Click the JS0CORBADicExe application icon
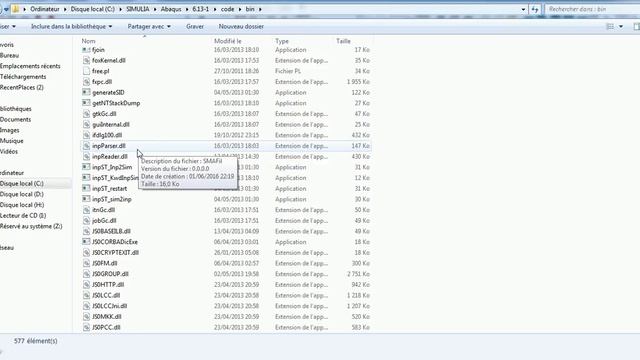Image resolution: width=640 pixels, height=360 pixels. click(86, 242)
